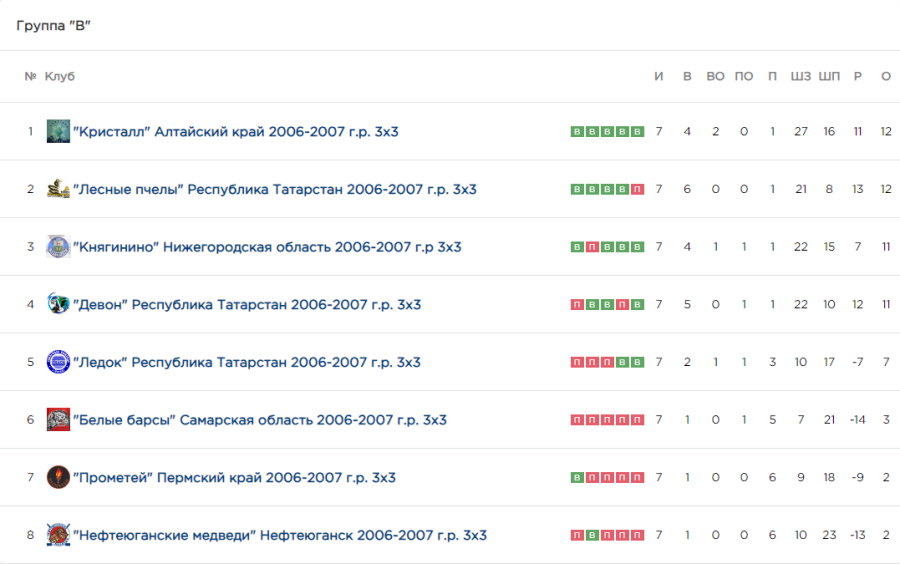Image resolution: width=900 pixels, height=564 pixels.
Task: Click the red loss badge in Лесные пчелы row
Action: click(638, 190)
